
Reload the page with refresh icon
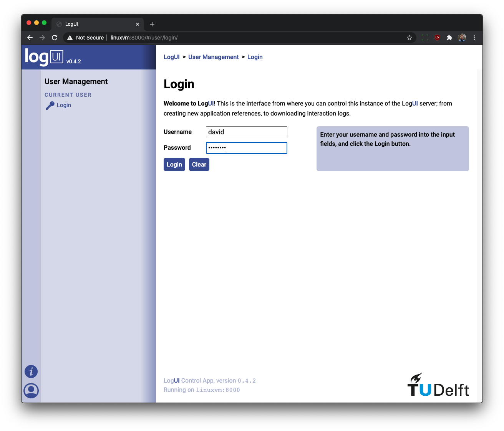click(55, 38)
